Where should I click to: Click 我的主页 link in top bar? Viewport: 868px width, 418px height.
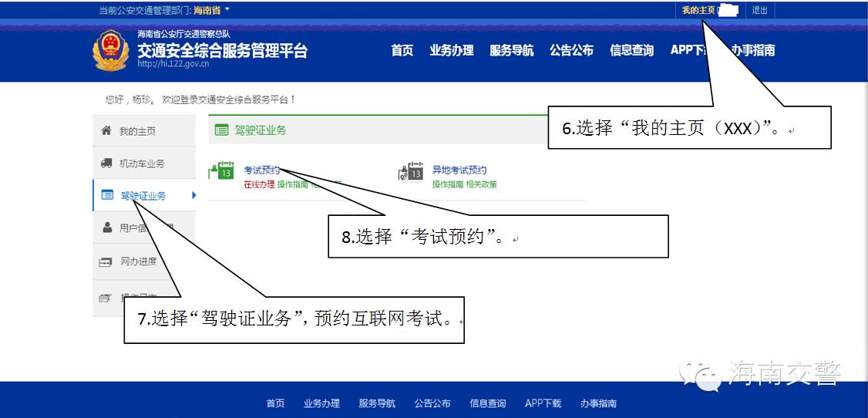(698, 10)
